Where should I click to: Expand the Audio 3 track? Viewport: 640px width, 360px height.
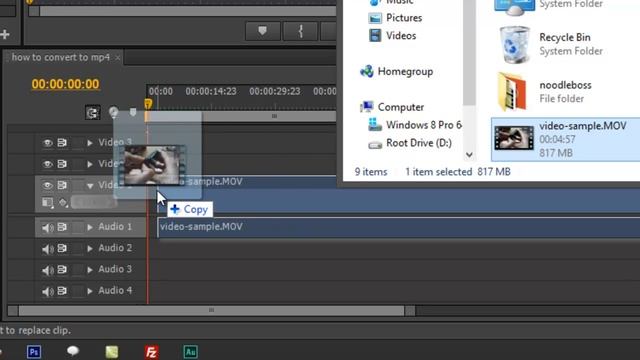(90, 270)
